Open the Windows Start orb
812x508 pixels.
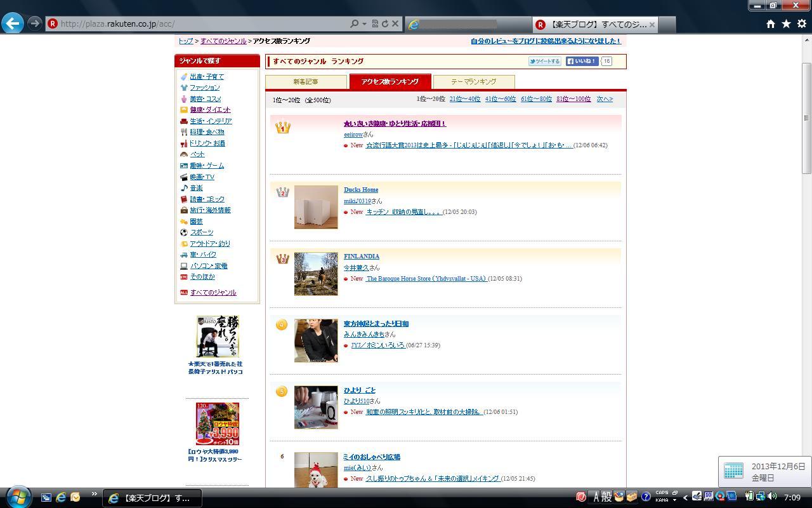[x=17, y=497]
